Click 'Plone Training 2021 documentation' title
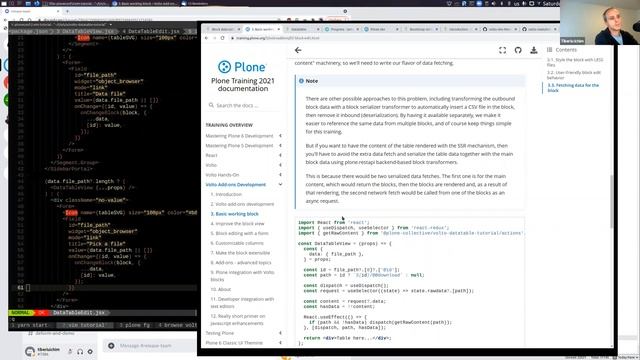 tap(242, 84)
